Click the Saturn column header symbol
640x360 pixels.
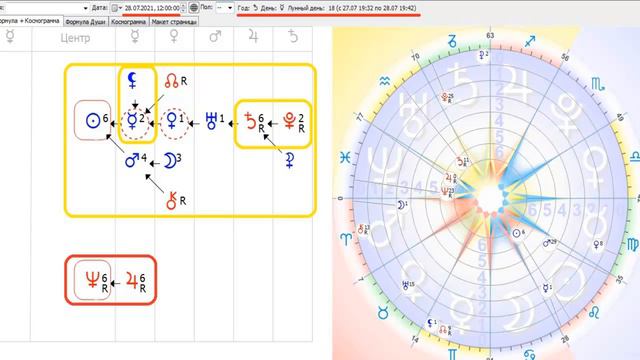click(x=293, y=37)
